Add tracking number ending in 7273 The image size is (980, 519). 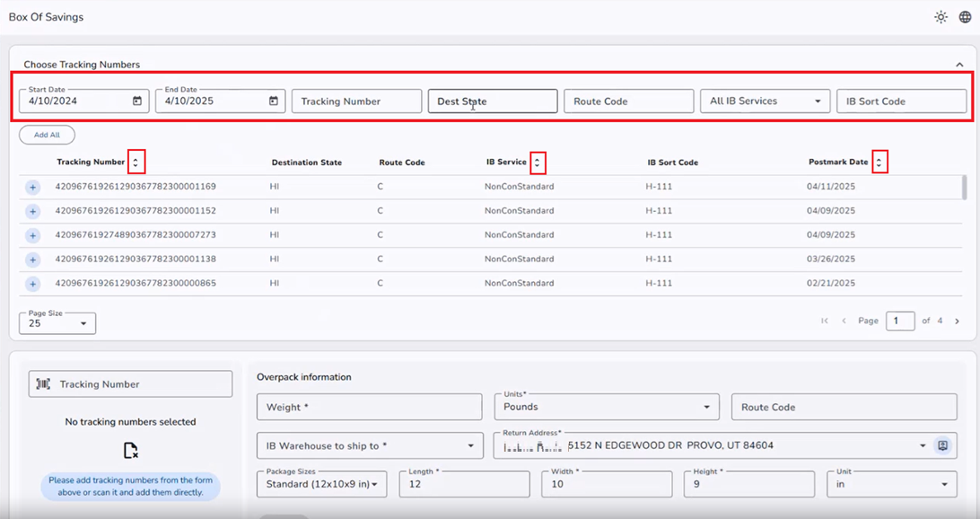(33, 235)
